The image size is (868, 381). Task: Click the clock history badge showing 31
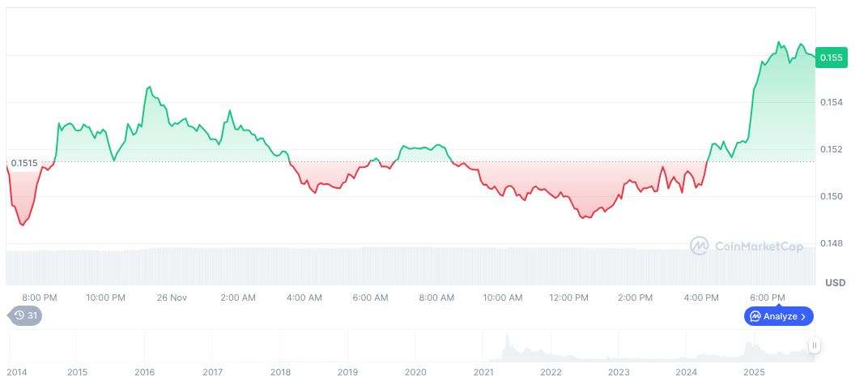[x=25, y=316]
